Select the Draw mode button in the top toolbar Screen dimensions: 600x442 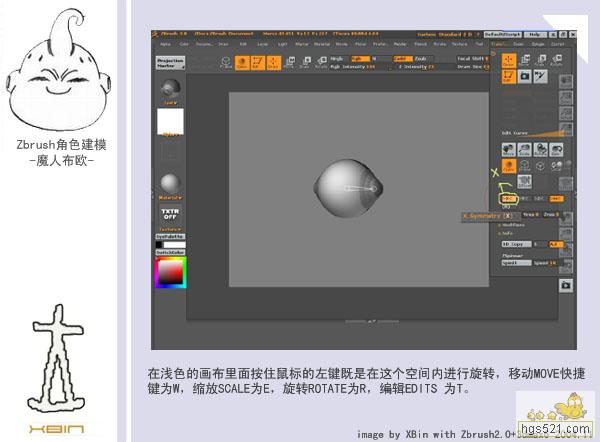coord(242,63)
